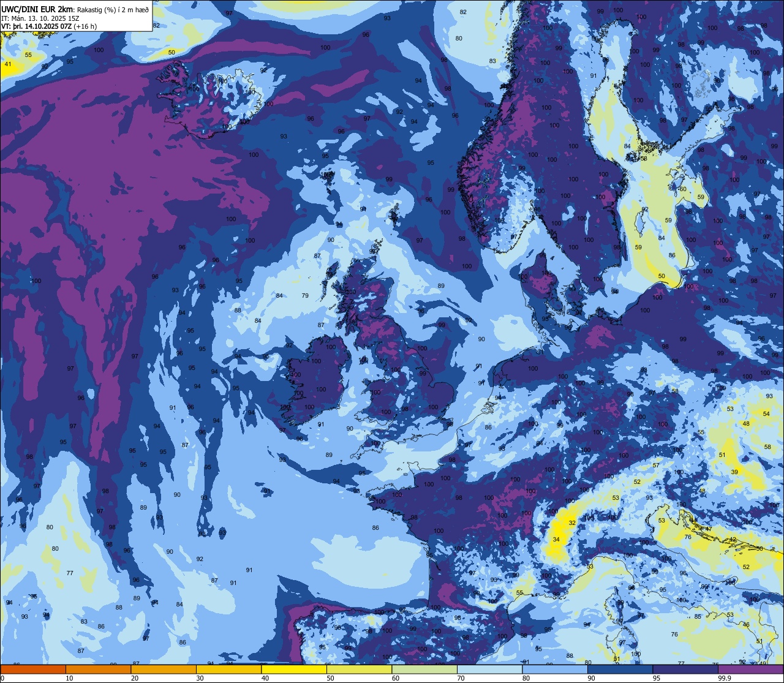Click the pale yellow 50–60 legend swatch
784x683 pixels.
(x=359, y=669)
